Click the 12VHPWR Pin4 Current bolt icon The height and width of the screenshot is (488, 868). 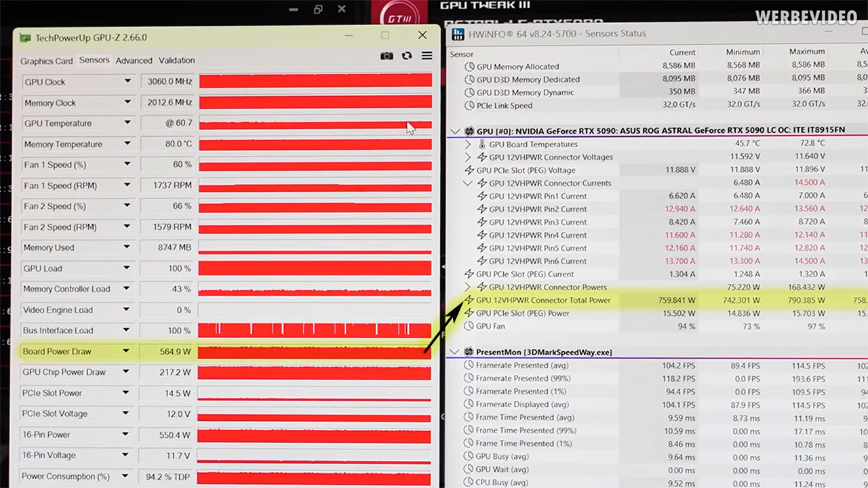(482, 235)
